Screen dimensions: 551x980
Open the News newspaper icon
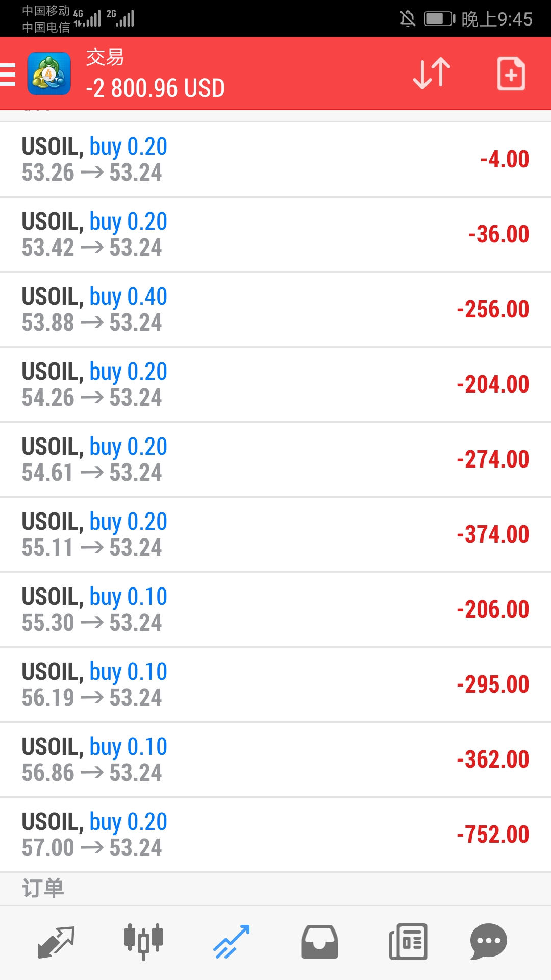408,942
